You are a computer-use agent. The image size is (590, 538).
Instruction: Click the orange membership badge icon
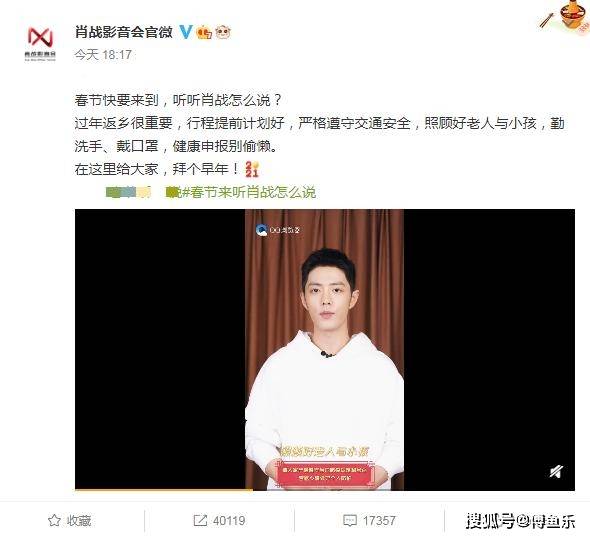pos(204,32)
